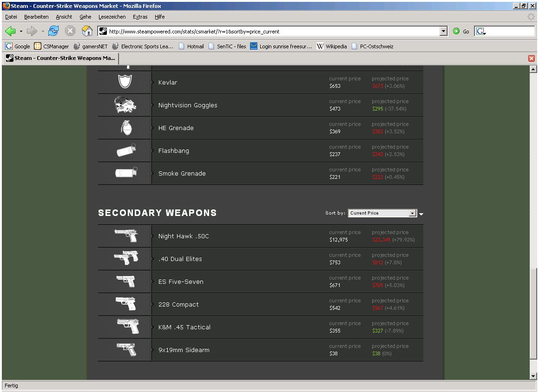Screen dimensions: 539x392
Task: Open the PC-Ostschweiz bookmark
Action: point(372,46)
